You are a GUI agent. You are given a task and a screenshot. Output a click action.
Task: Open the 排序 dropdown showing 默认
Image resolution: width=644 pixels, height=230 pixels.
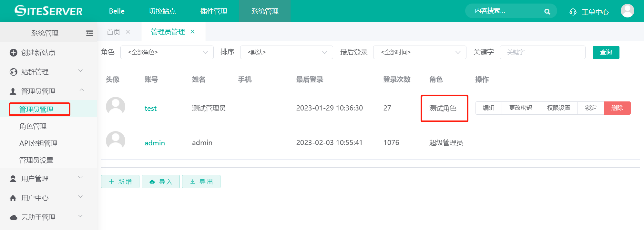pyautogui.click(x=286, y=52)
